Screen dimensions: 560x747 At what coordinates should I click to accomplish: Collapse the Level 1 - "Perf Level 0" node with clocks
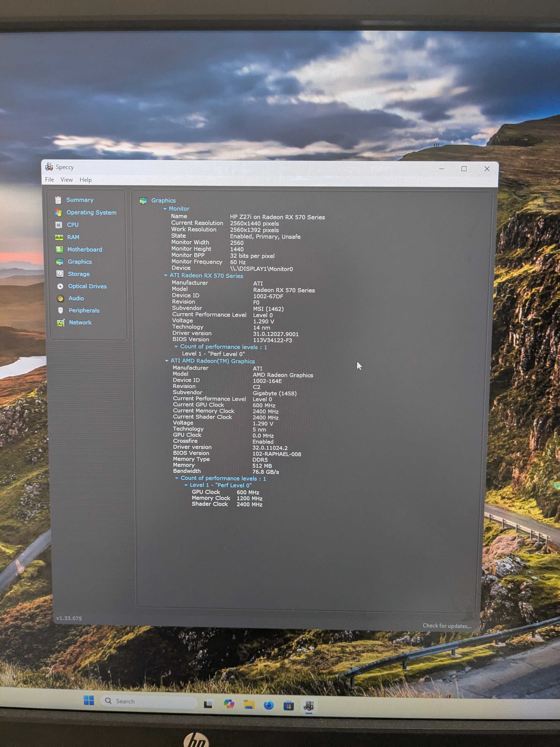pos(186,485)
